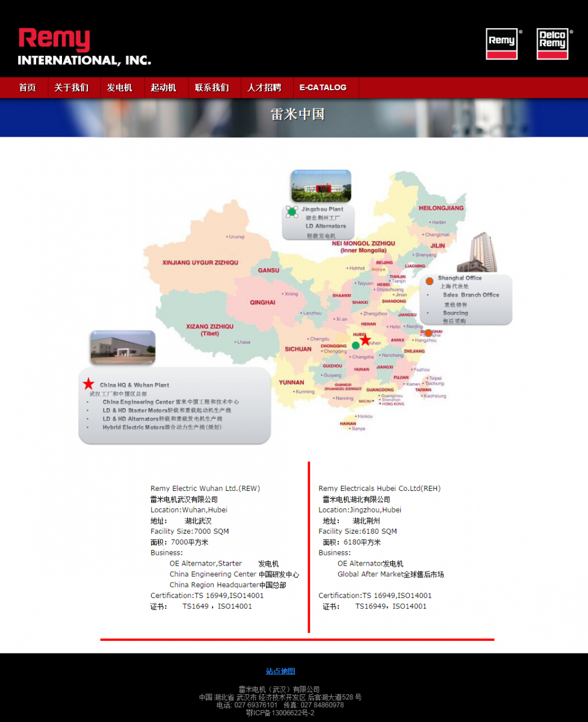Open the 首页 home menu item
588x722 pixels.
27,88
